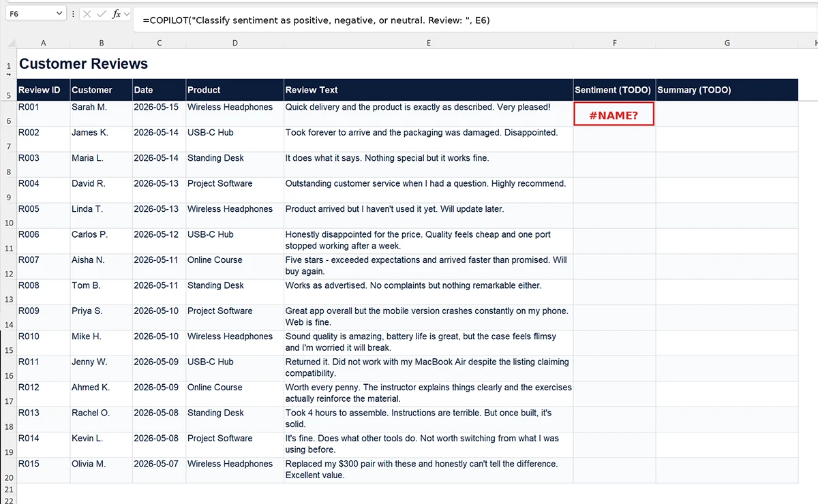
Task: Cancel the formula entry with the X icon
Action: tap(87, 14)
